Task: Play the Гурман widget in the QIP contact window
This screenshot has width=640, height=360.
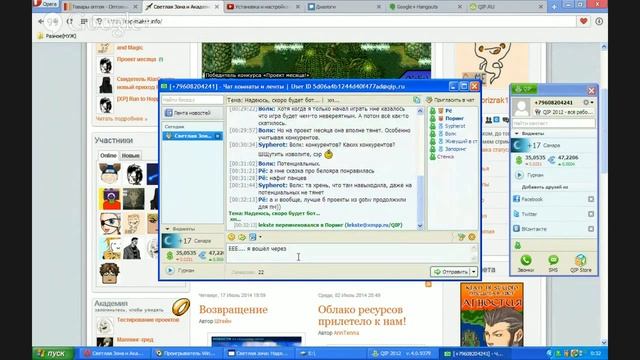Action: point(519,175)
